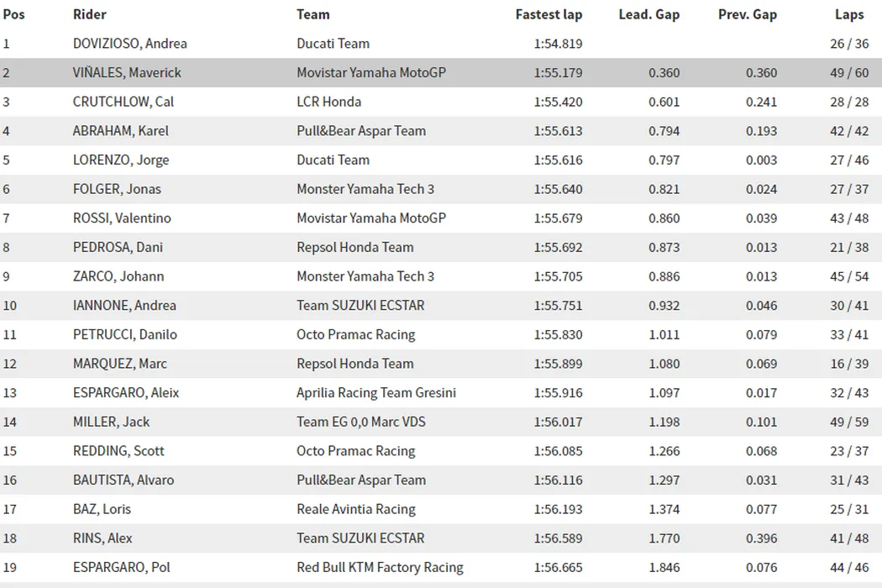Click the Prev. Gap column header
This screenshot has height=588, width=882.
point(748,14)
